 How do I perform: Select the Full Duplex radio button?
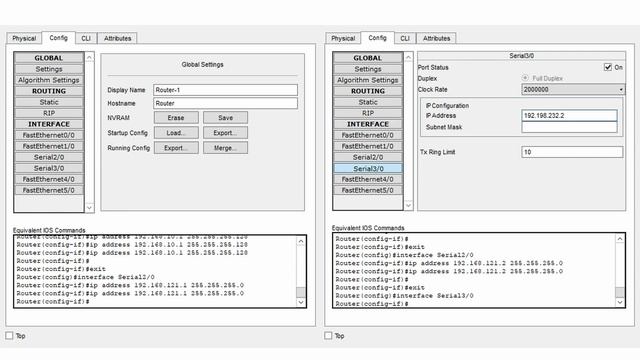pos(525,78)
